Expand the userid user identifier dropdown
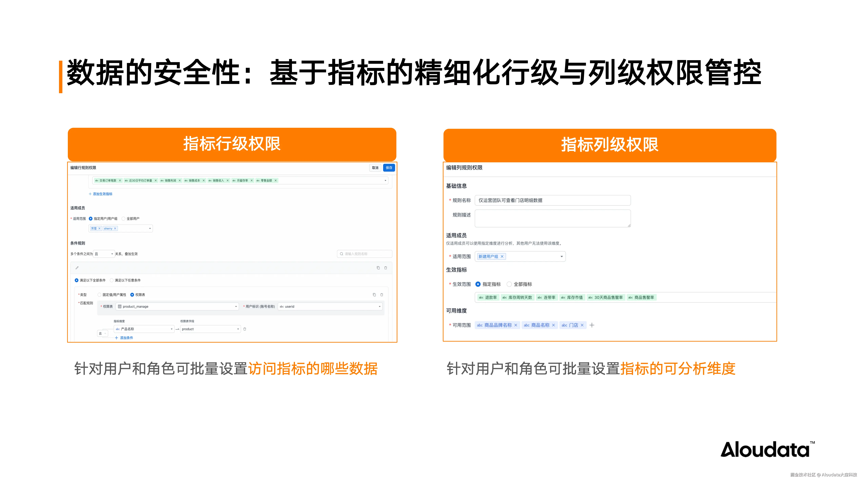 pos(331,307)
